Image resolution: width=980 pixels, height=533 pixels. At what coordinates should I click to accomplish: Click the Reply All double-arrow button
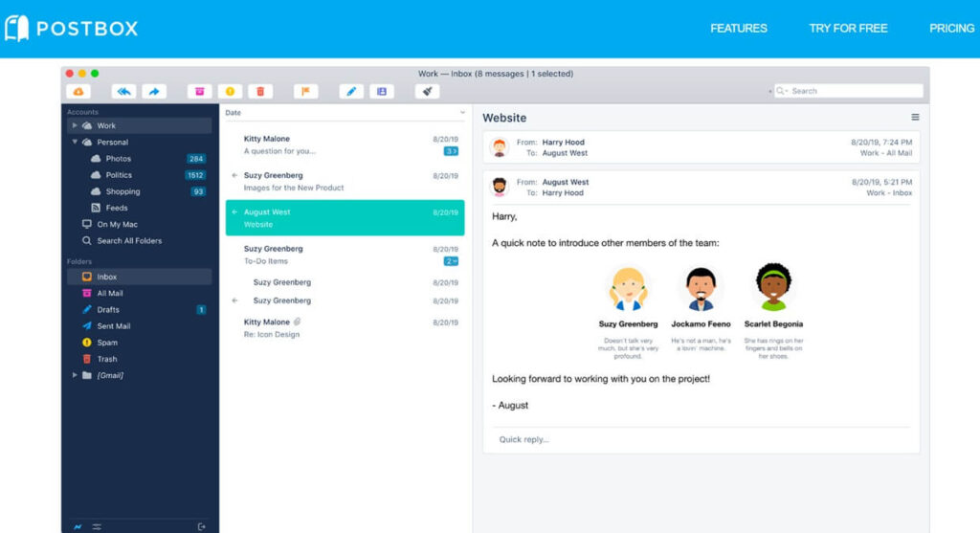pos(123,91)
